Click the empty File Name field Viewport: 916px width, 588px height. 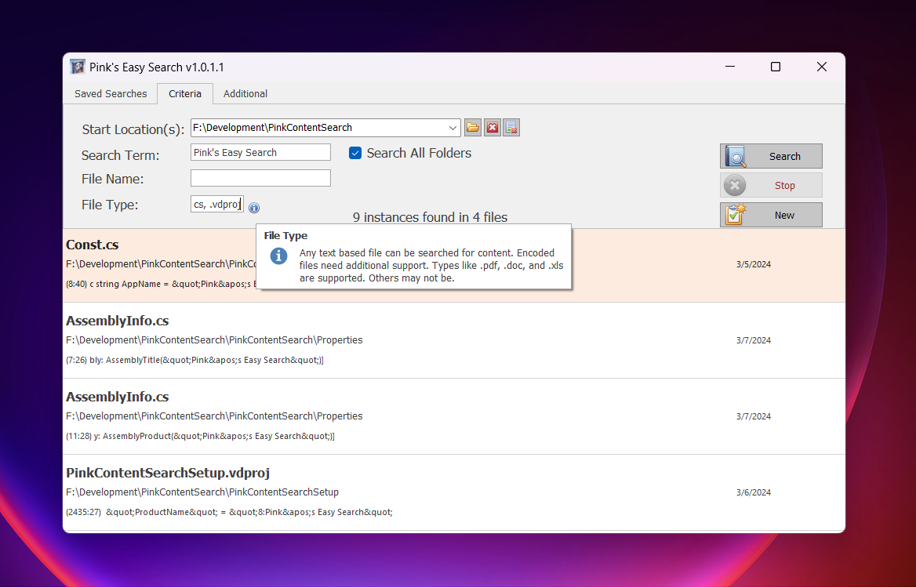click(260, 179)
